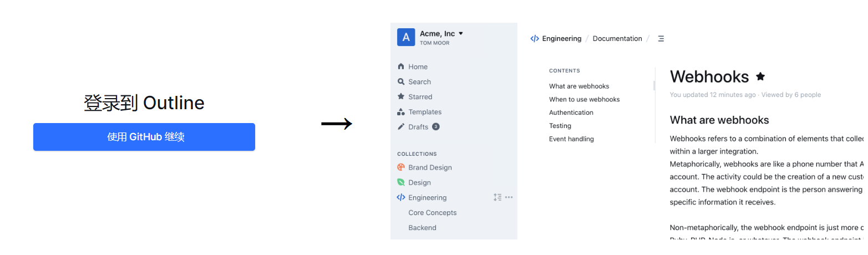The width and height of the screenshot is (868, 255).
Task: Jump to What are webhooks in contents
Action: 579,86
